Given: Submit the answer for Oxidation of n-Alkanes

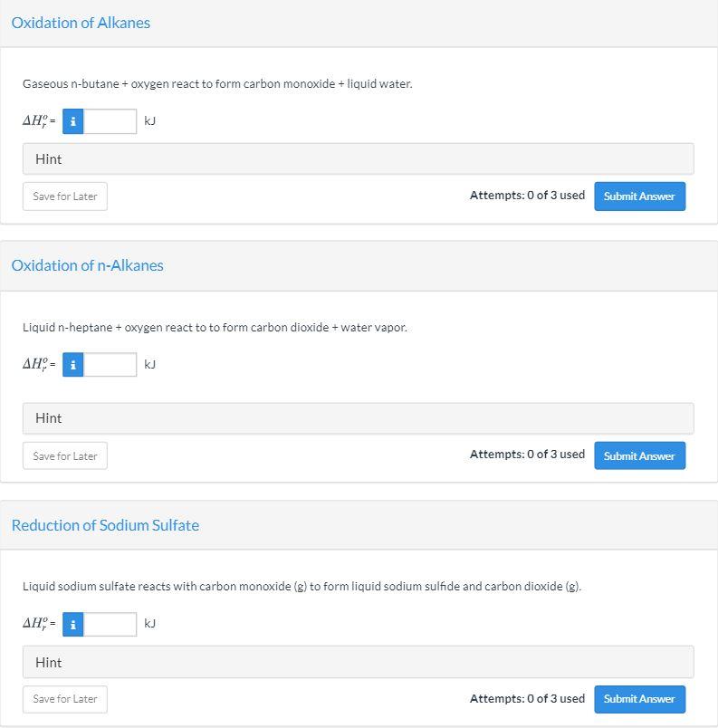Looking at the screenshot, I should 639,455.
